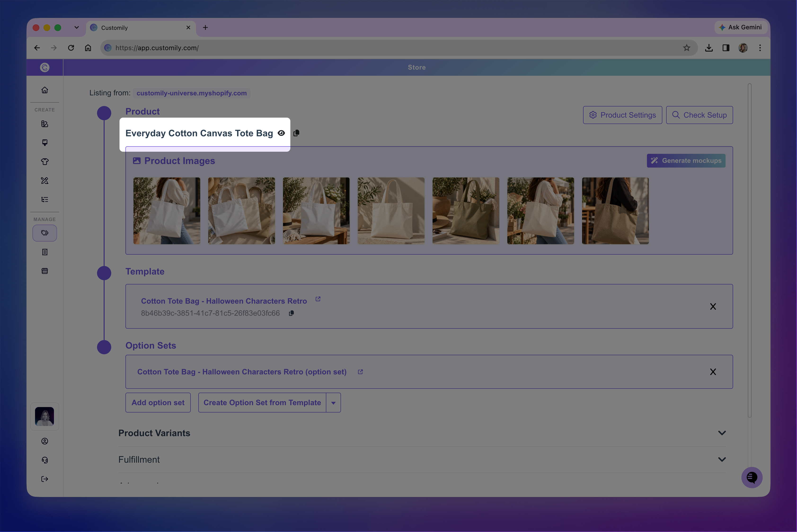The width and height of the screenshot is (797, 532).
Task: Open the browser three-dot menu
Action: pyautogui.click(x=760, y=48)
